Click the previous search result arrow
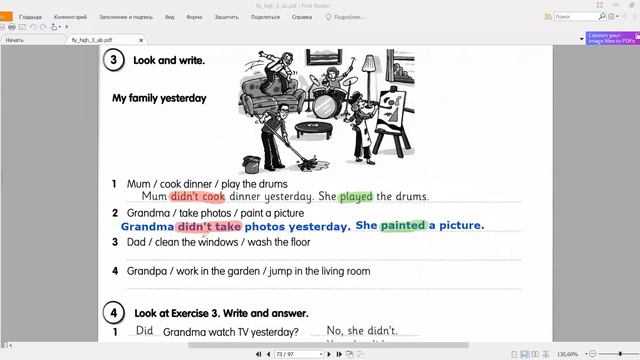Screen dimensions: 640x360 click(625, 17)
